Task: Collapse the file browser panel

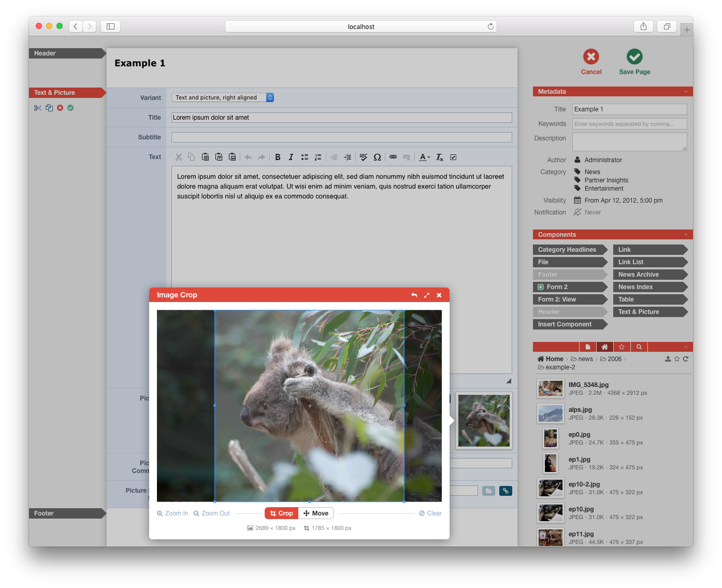Action: [686, 347]
